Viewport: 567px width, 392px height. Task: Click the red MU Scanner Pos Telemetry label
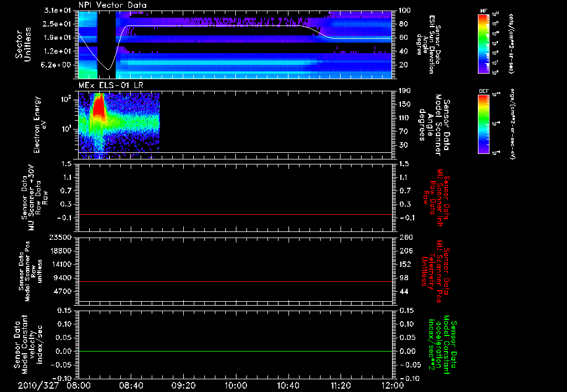tap(435, 271)
